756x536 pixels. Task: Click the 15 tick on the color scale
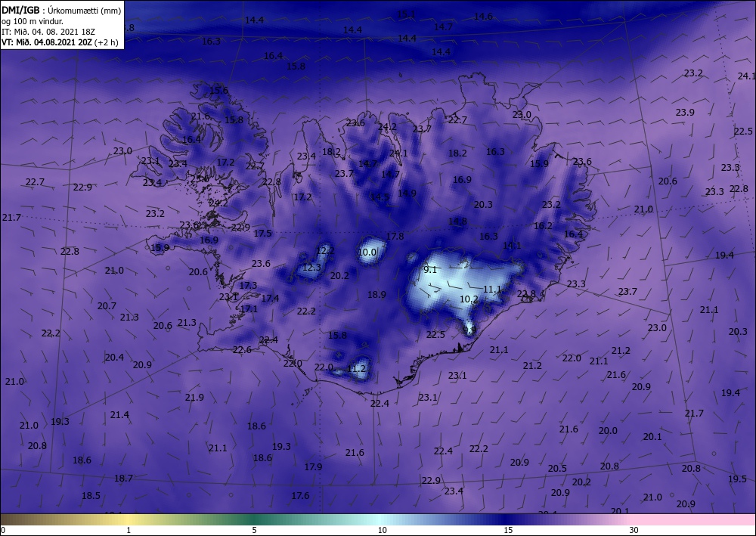click(x=508, y=530)
